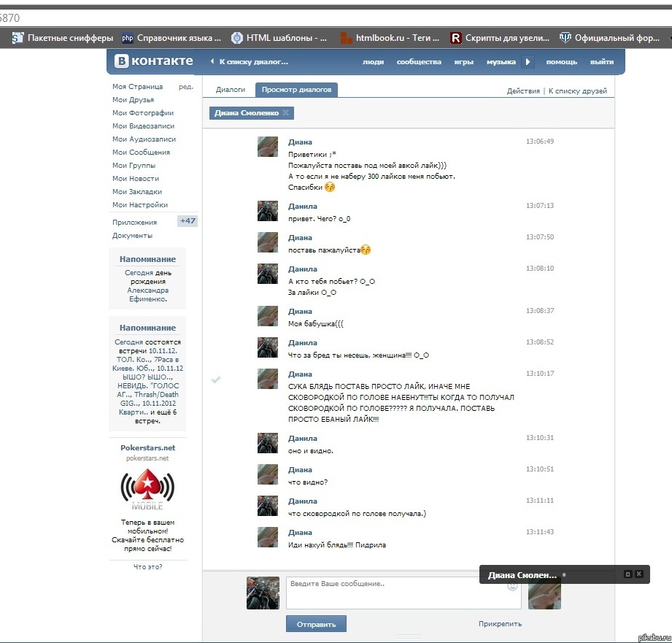Open Мои Аудиозаписи
This screenshot has width=672, height=643.
pos(144,139)
